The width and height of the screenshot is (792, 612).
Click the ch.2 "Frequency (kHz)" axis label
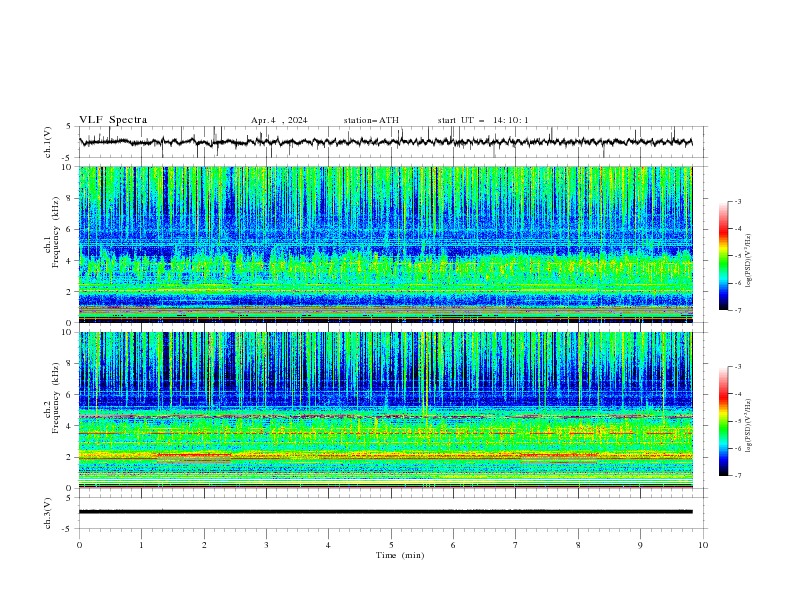click(x=55, y=398)
